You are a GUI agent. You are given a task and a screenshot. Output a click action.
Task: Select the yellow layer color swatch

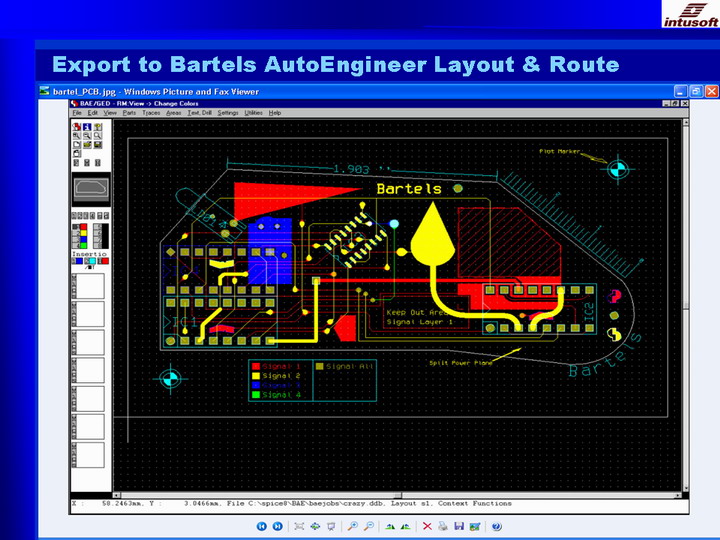click(84, 233)
